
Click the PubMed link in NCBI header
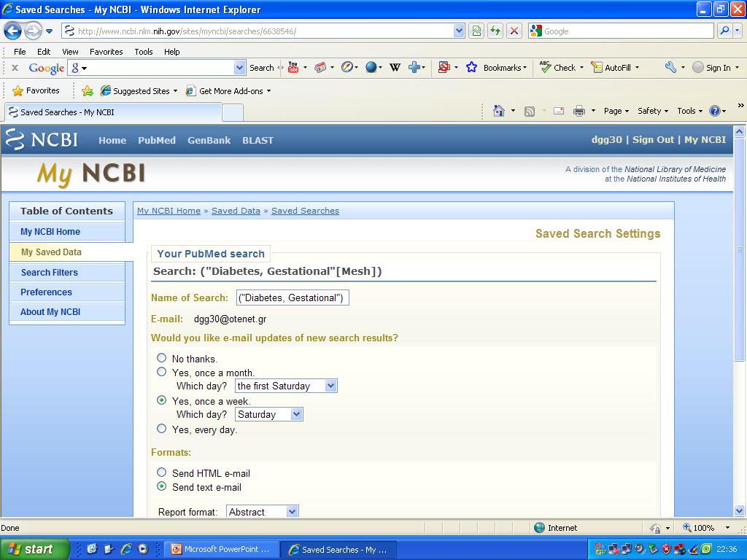click(x=157, y=140)
